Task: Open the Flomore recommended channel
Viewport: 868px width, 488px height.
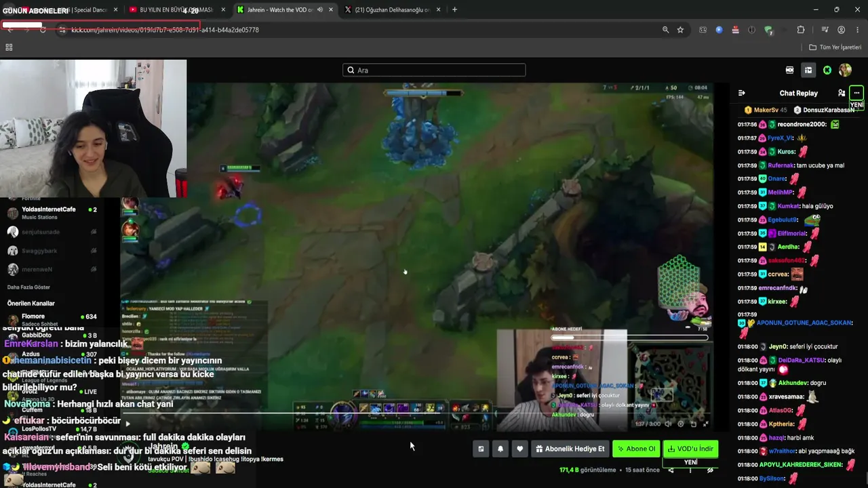Action: click(x=53, y=319)
